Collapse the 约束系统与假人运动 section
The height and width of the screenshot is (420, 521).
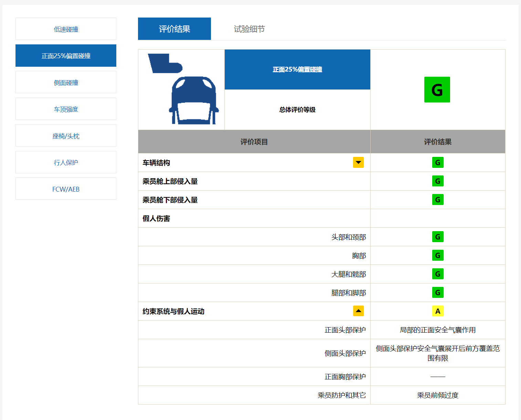point(358,311)
